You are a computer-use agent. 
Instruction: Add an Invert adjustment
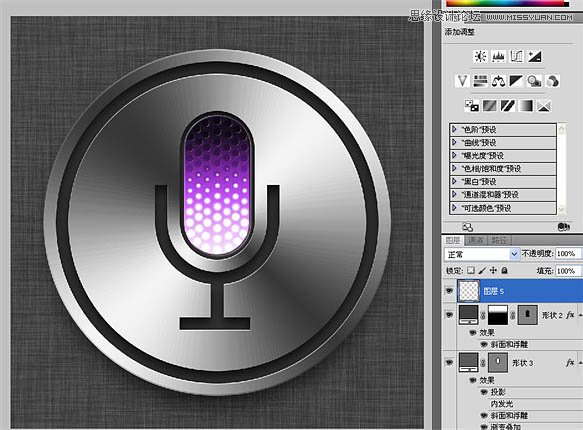point(471,106)
